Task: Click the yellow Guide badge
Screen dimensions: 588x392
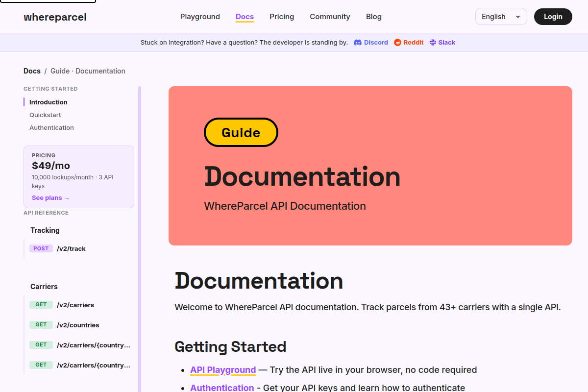Action: (x=241, y=132)
